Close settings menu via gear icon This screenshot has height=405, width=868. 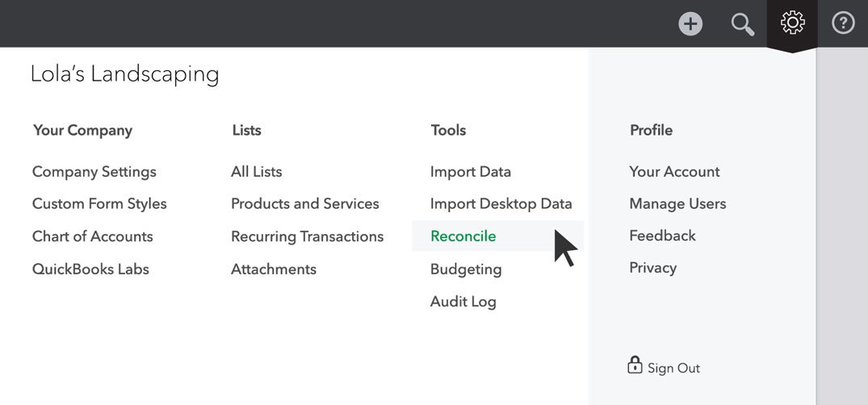(x=793, y=23)
